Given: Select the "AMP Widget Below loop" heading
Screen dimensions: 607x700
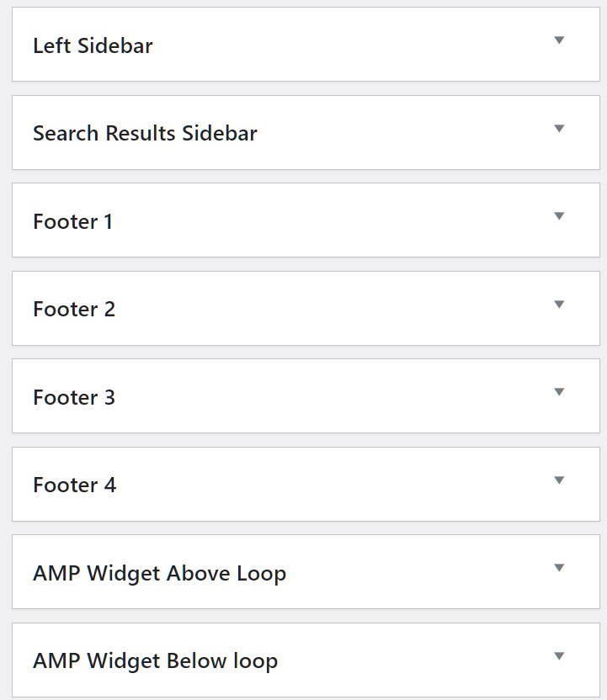Looking at the screenshot, I should click(155, 660).
